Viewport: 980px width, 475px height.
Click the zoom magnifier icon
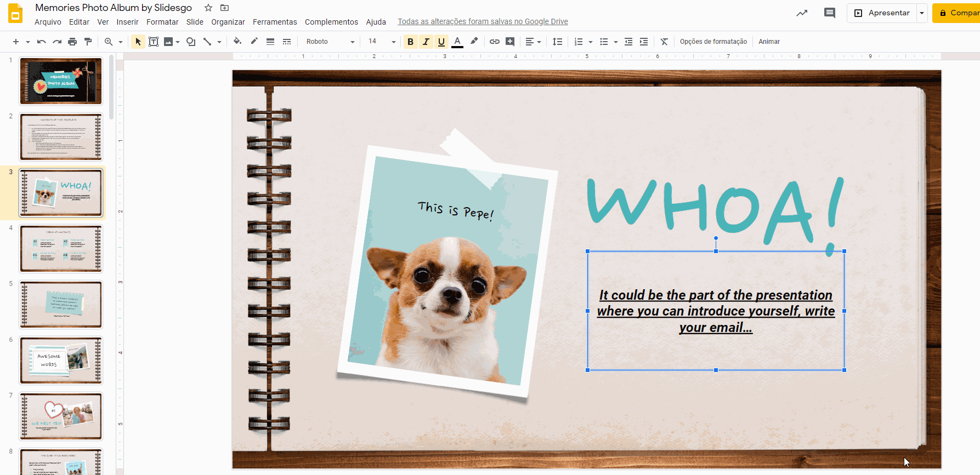109,42
